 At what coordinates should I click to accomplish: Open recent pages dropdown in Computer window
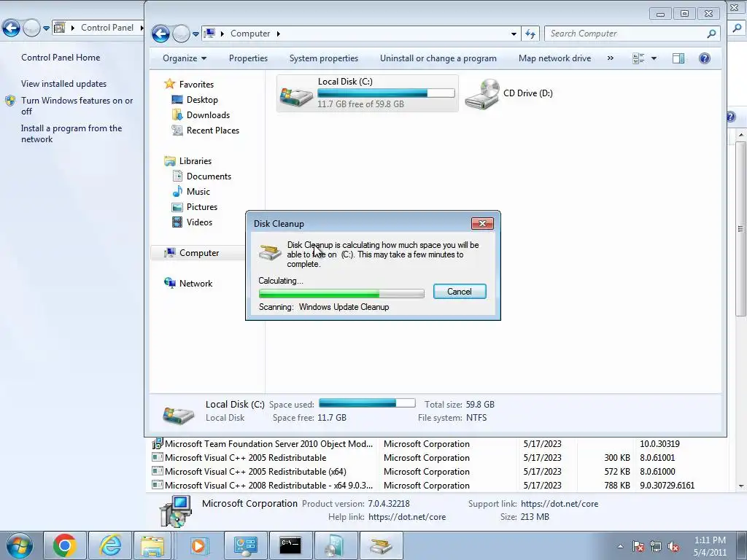click(196, 34)
